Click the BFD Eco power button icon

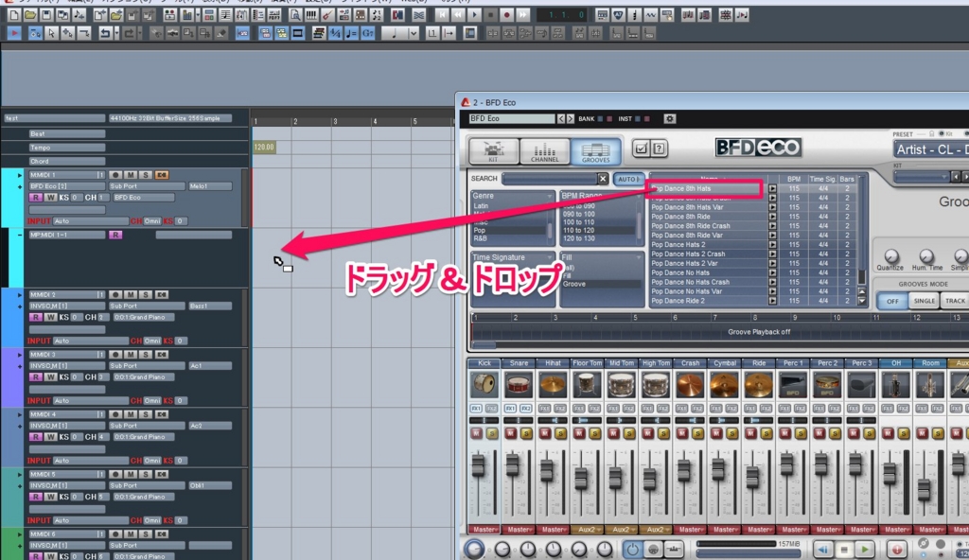632,549
